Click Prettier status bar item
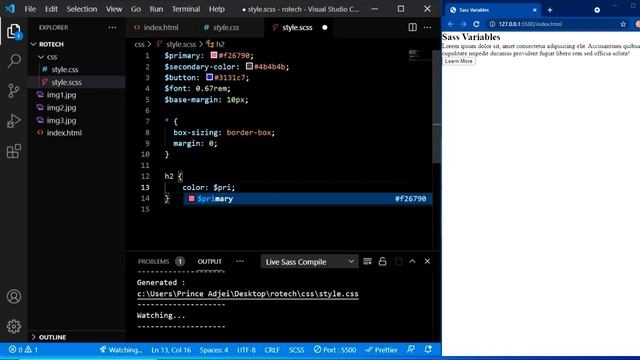Screen dimensions: 640x360 click(381, 350)
